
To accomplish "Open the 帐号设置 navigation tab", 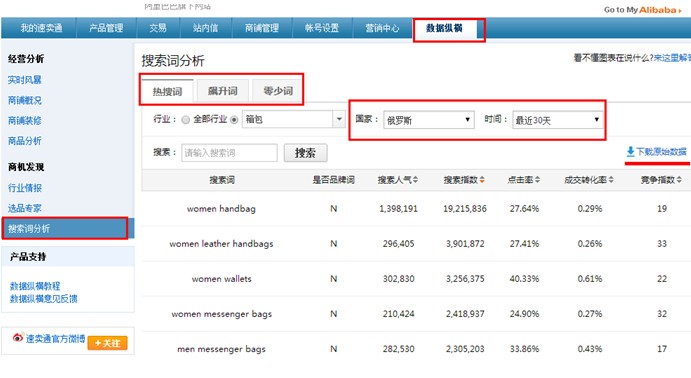I will coord(322,28).
